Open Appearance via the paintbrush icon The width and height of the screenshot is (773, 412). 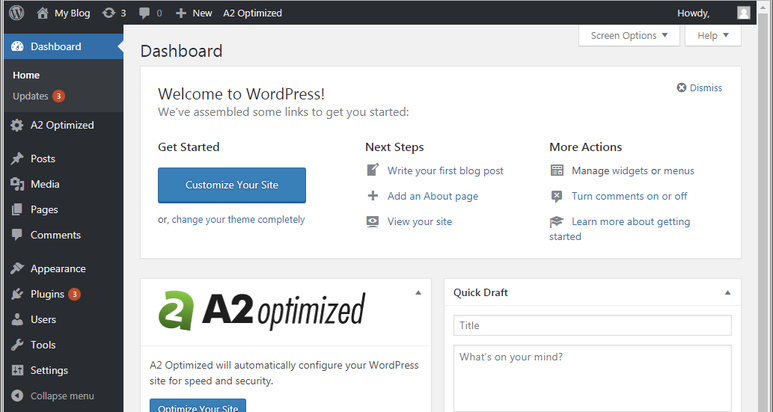17,269
